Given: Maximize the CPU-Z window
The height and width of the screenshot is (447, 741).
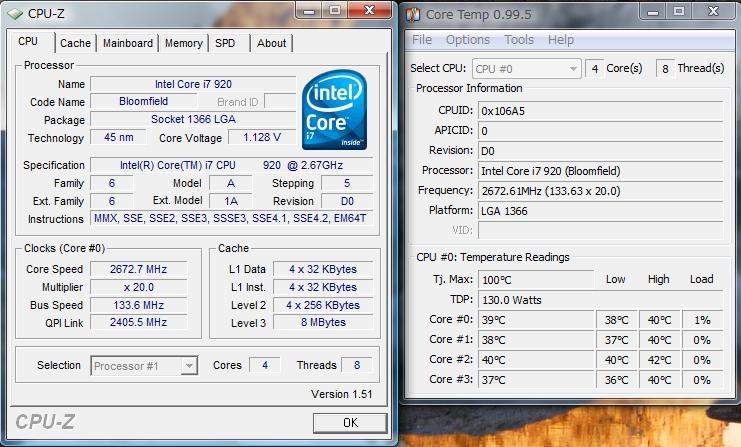Looking at the screenshot, I should (335, 10).
